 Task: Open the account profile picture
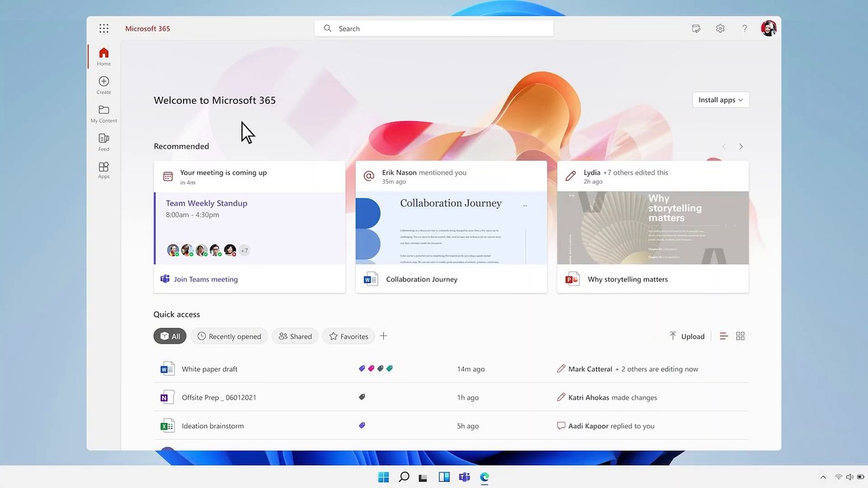(x=768, y=28)
